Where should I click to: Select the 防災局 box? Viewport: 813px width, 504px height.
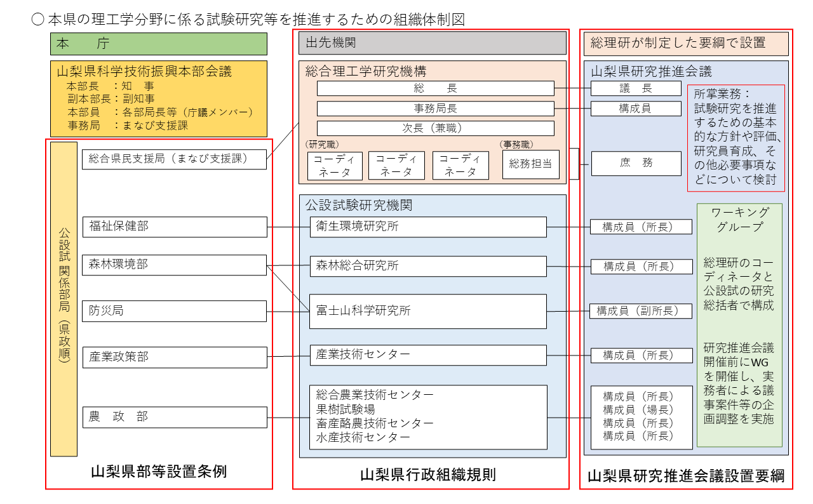point(174,311)
